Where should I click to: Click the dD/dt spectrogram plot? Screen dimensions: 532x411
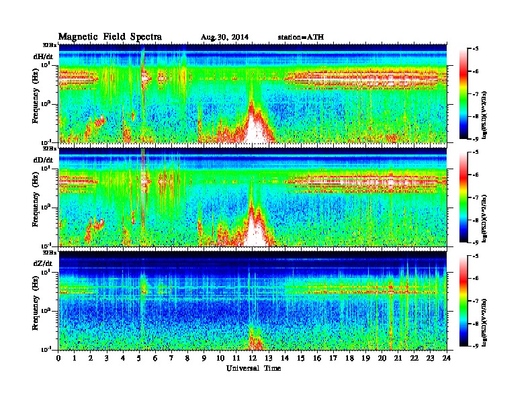[x=253, y=197]
